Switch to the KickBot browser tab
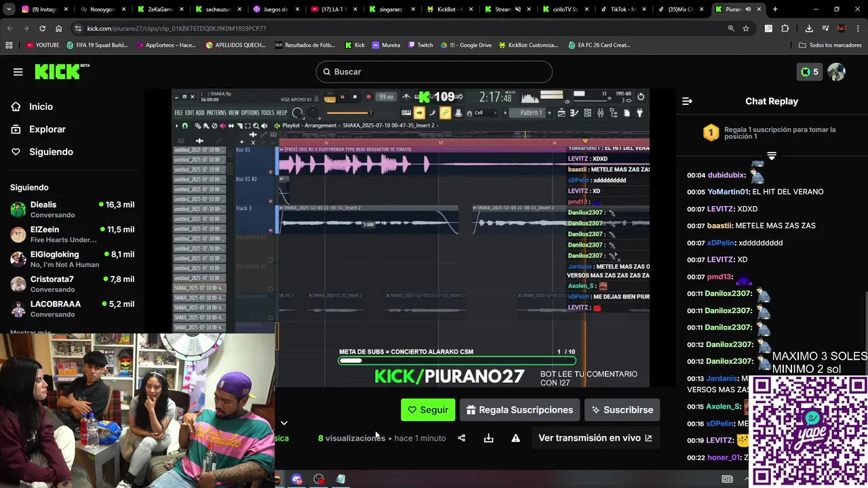 tap(450, 9)
